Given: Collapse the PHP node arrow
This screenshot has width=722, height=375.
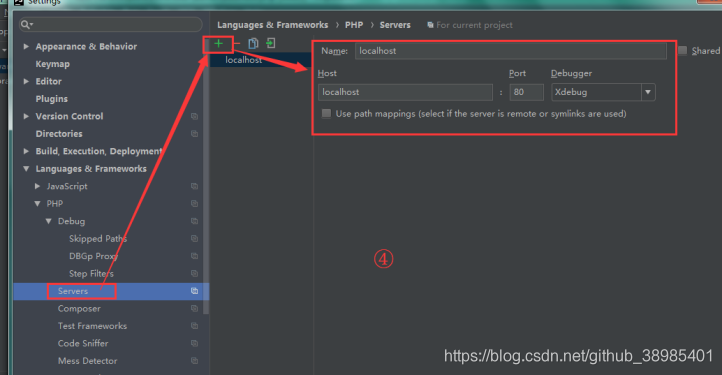Looking at the screenshot, I should pos(37,204).
